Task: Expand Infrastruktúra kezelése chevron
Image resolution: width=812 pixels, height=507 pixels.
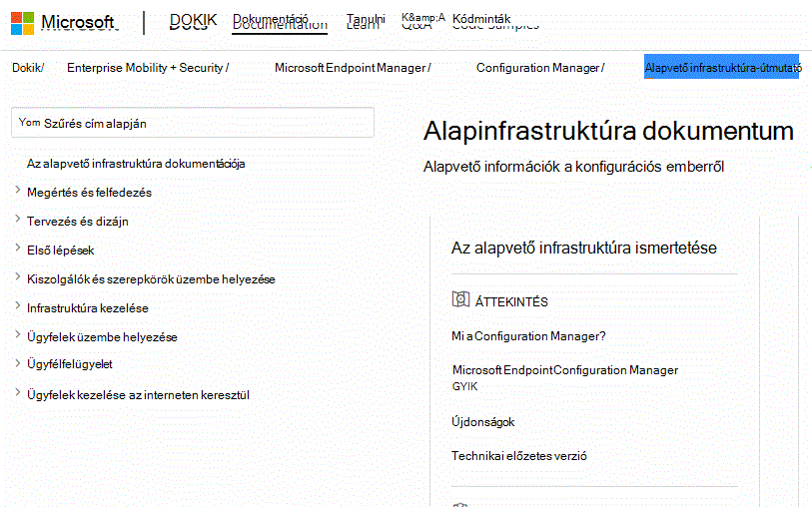Action: click(18, 305)
